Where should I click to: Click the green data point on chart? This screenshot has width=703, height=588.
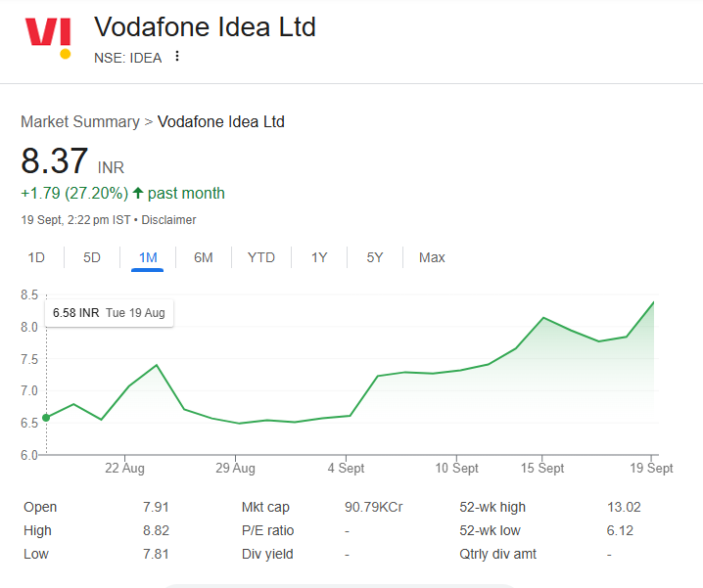pos(46,418)
